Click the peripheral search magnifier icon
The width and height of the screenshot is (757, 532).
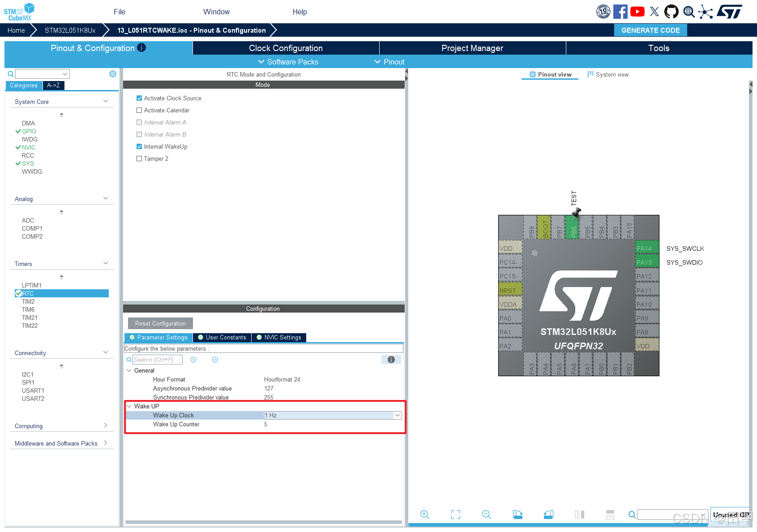coord(11,74)
